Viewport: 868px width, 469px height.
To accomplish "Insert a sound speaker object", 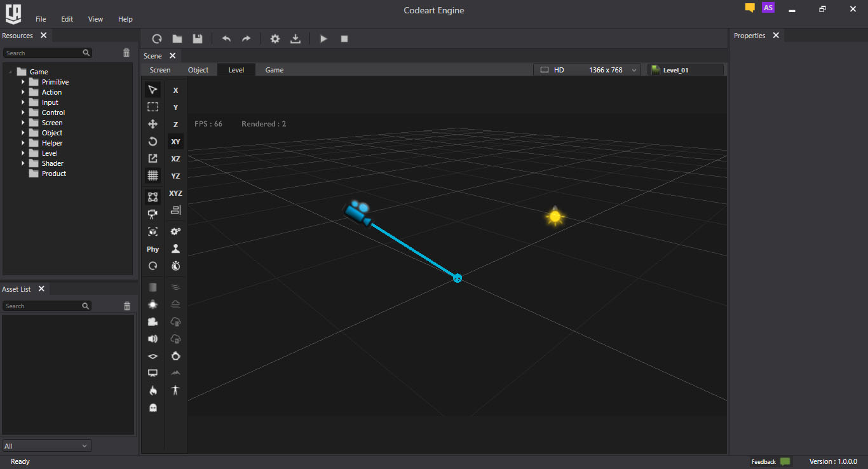I will [153, 339].
